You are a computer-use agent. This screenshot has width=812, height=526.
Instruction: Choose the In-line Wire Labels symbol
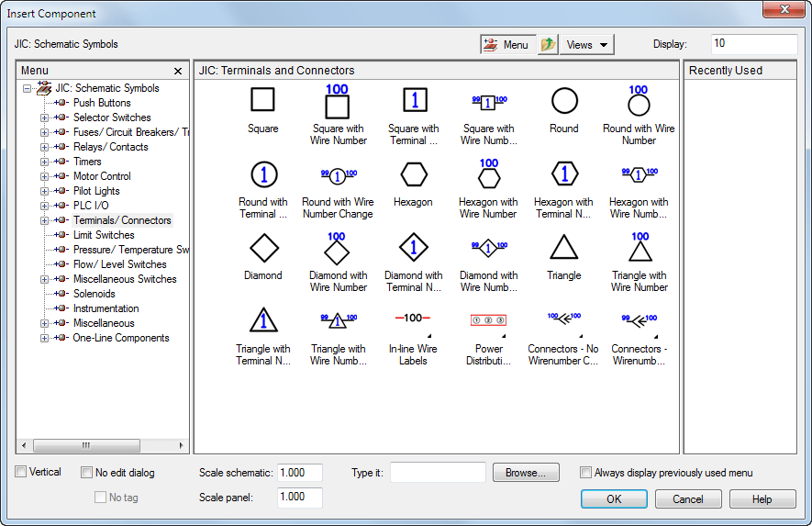point(414,320)
